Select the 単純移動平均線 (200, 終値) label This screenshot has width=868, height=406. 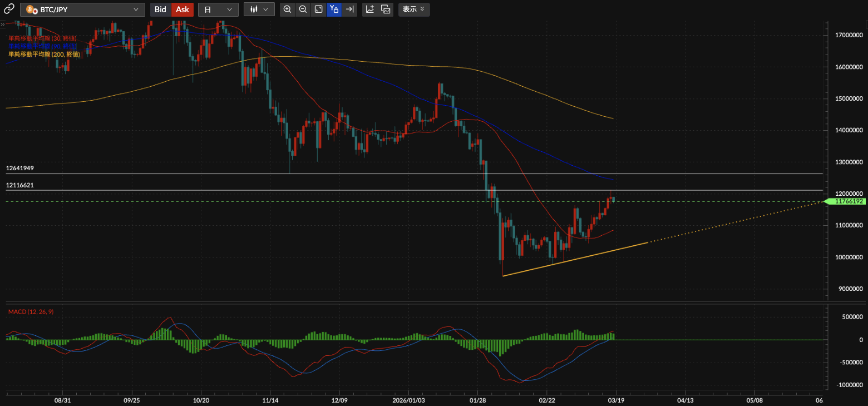coord(44,55)
